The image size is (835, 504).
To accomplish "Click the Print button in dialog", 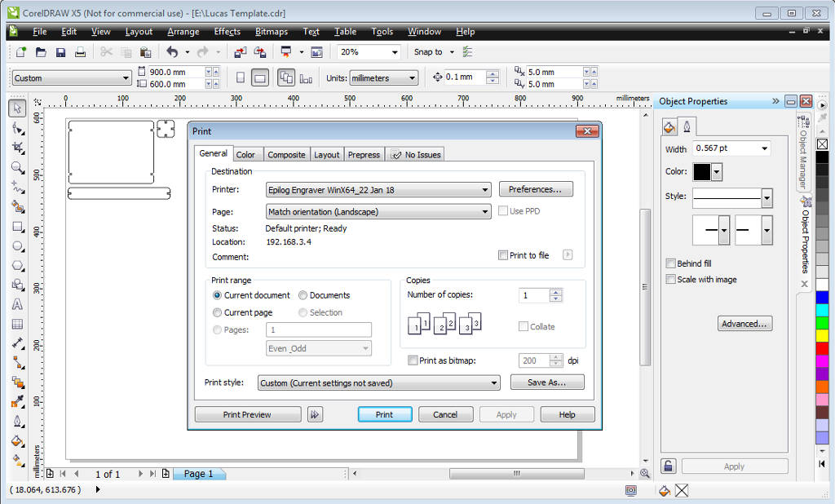I will click(x=385, y=414).
